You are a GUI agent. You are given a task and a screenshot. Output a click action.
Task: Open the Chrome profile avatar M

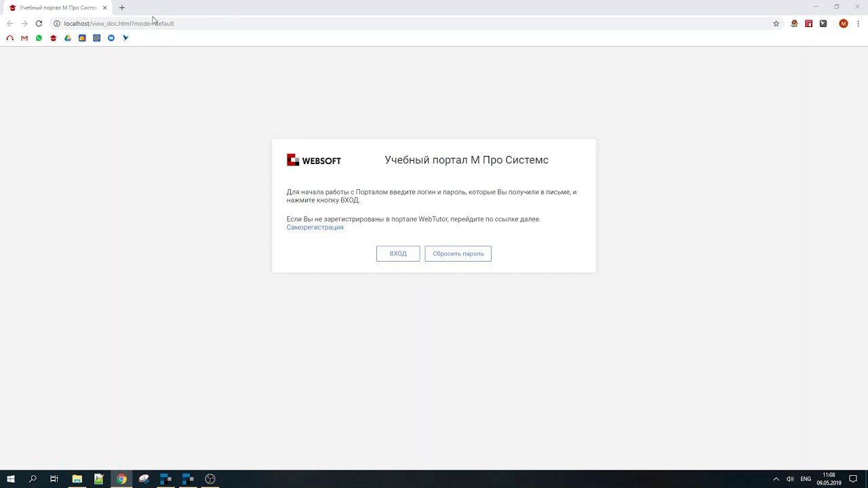click(x=844, y=23)
